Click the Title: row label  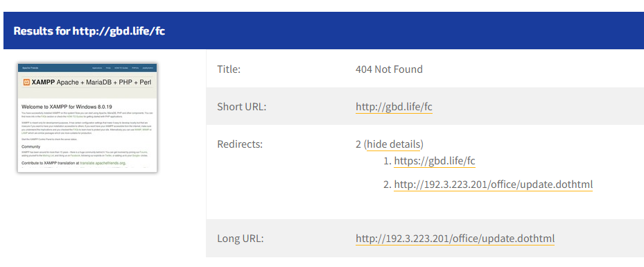(229, 69)
